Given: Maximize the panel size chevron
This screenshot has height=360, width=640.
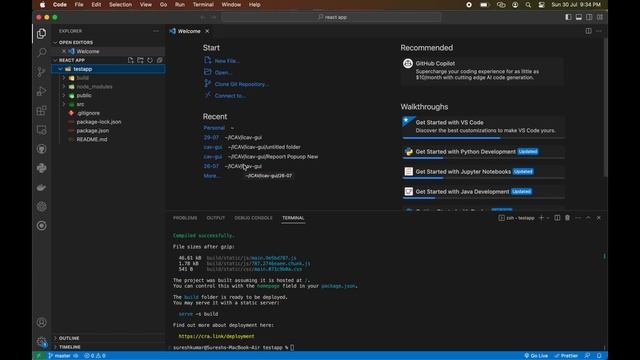Looking at the screenshot, I should (x=588, y=218).
